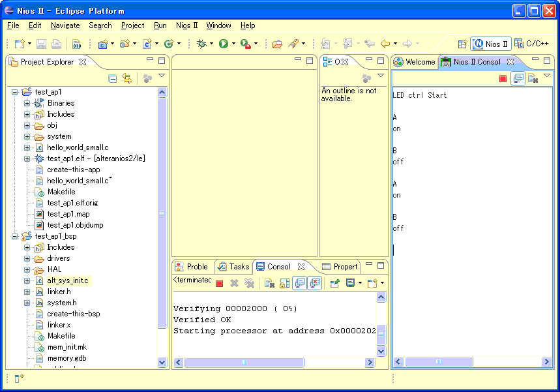Viewport: 560px width, 392px height.
Task: Toggle Scroll Lock in bottom Console
Action: click(284, 283)
